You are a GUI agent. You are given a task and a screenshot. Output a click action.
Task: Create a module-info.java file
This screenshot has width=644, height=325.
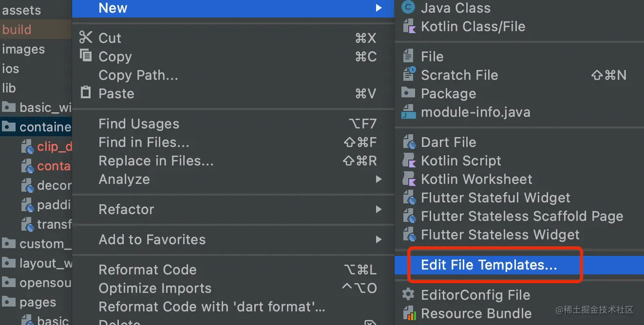475,112
